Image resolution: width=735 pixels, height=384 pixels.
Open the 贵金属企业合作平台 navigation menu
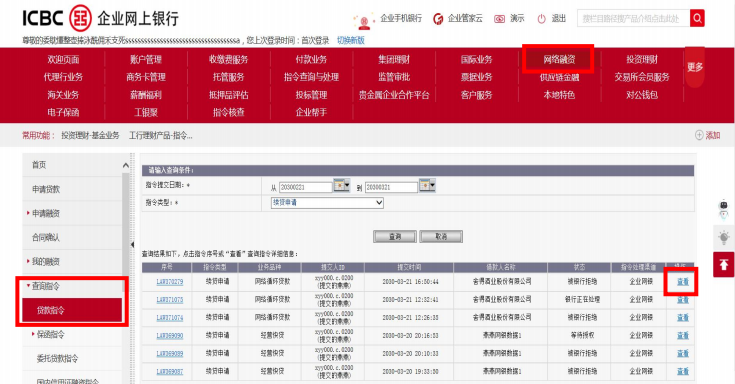coord(394,95)
